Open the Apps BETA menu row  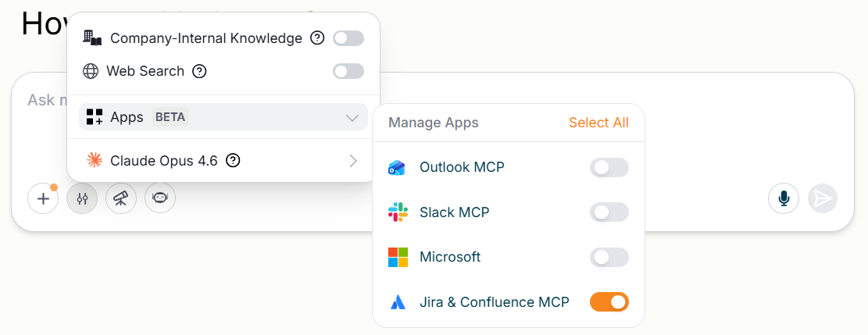point(223,117)
